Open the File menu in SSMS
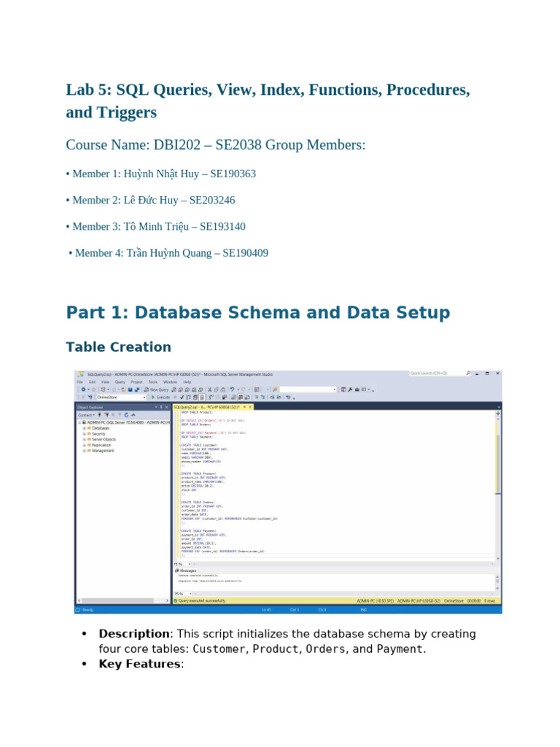560x747 pixels. [79, 382]
